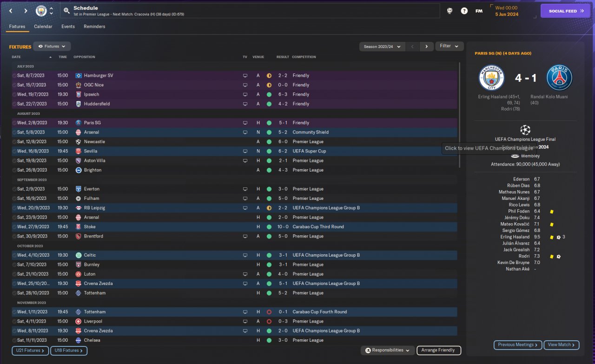Open UEFA Super Cup competition link
This screenshot has height=364, width=595.
[309, 151]
